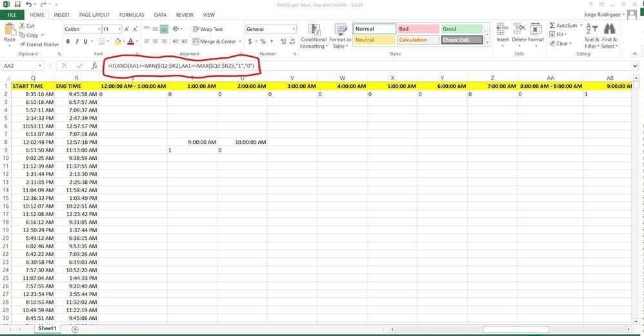Switch to the INSERT tab

(x=61, y=15)
